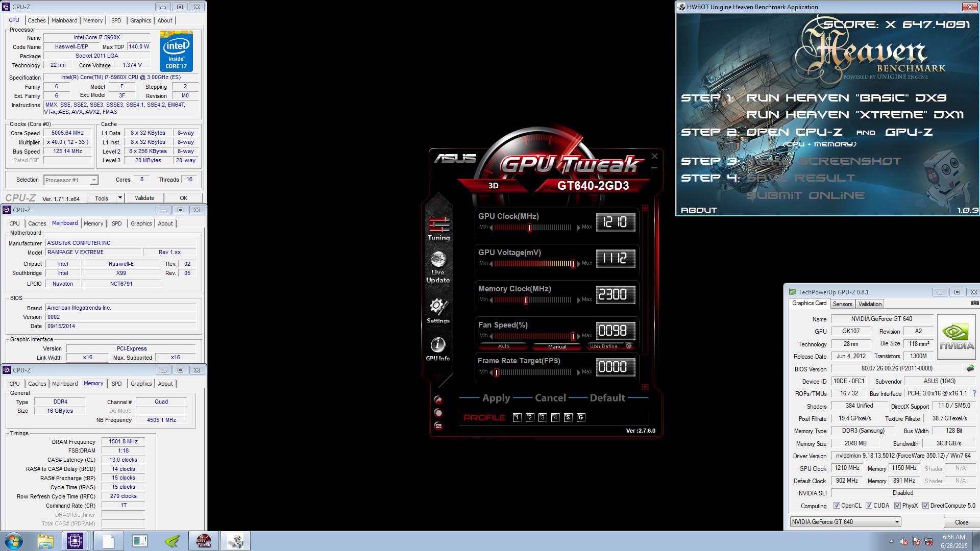
Task: Click the hexagon icon at GPU Tweak bottom-left
Action: point(438,413)
